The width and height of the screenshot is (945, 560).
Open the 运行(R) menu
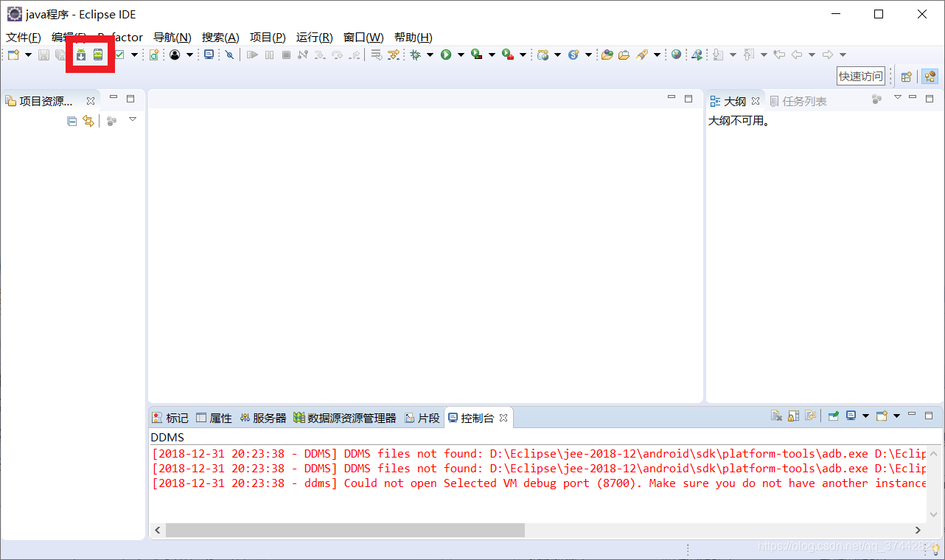(x=315, y=38)
